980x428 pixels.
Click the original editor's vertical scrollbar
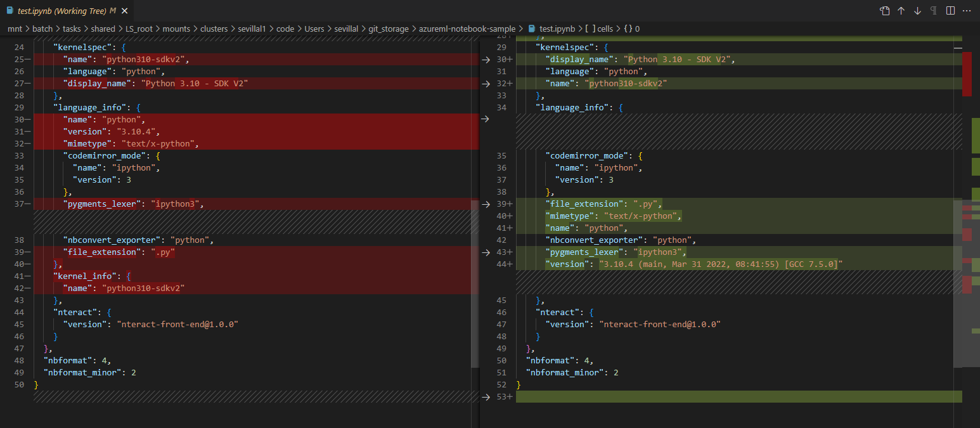[x=475, y=283]
